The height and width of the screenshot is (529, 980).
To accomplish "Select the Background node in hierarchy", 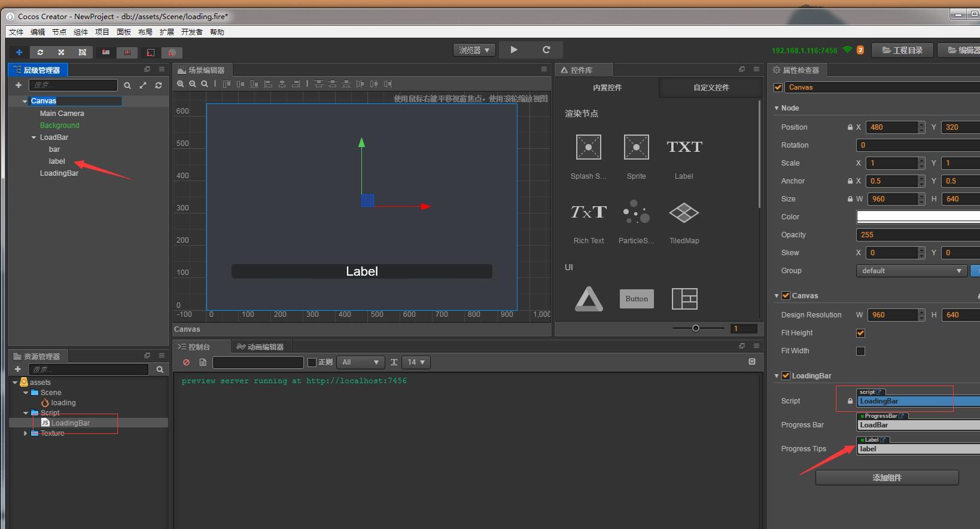I will point(60,126).
